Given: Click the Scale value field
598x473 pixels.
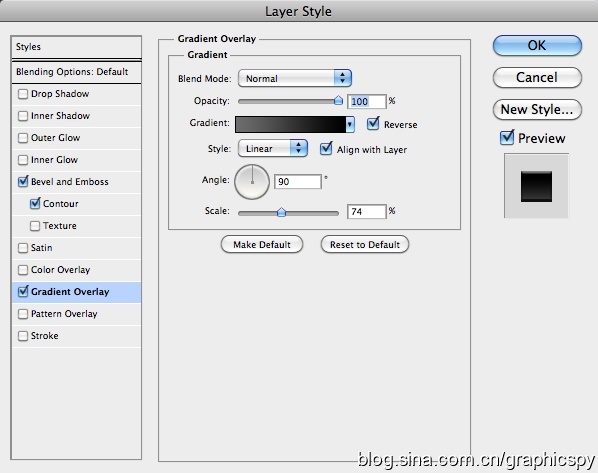Looking at the screenshot, I should (x=367, y=212).
